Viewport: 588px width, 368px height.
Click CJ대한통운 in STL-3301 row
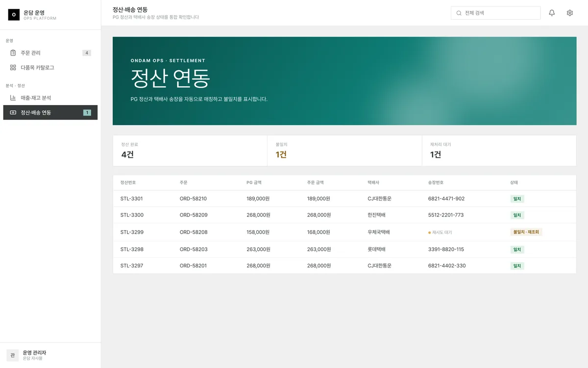(380, 199)
